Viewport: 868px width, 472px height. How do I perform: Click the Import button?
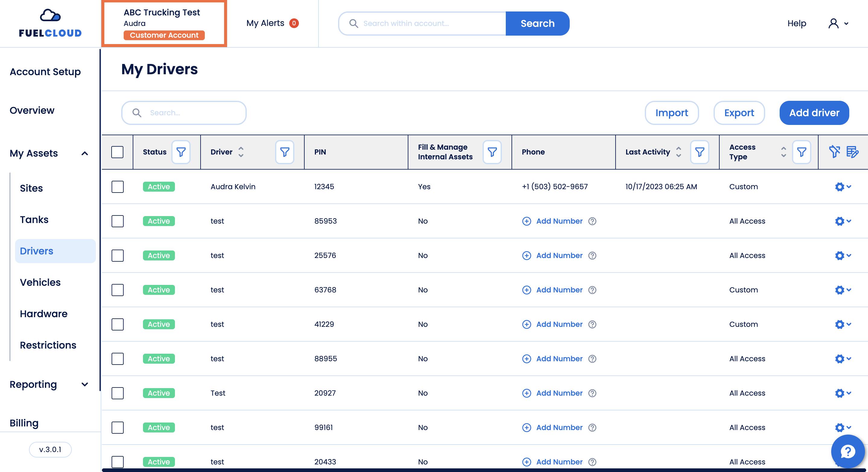click(672, 113)
